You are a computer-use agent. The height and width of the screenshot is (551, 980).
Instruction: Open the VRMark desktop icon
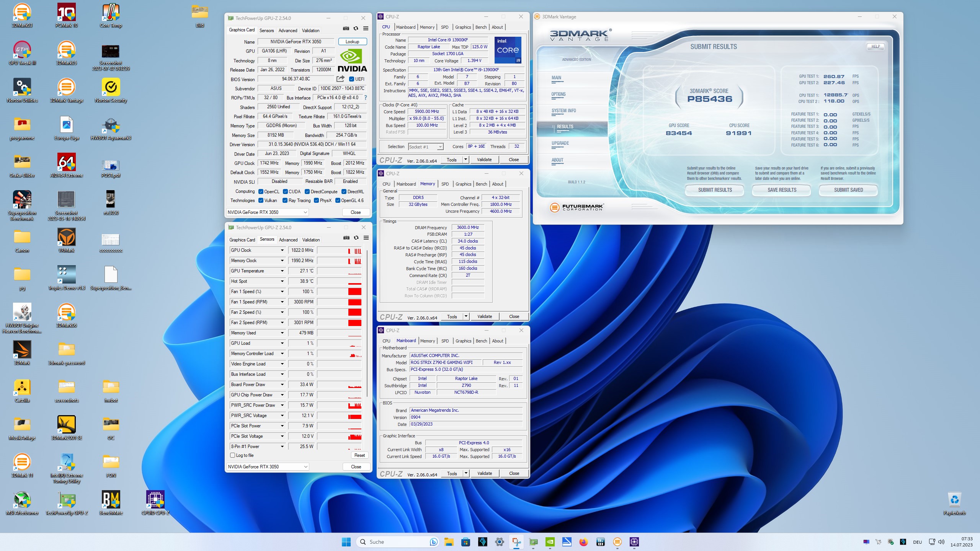point(66,240)
